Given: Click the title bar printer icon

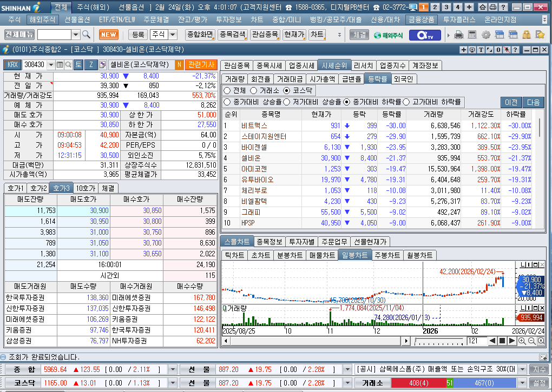Looking at the screenshot, I should tap(493, 7).
